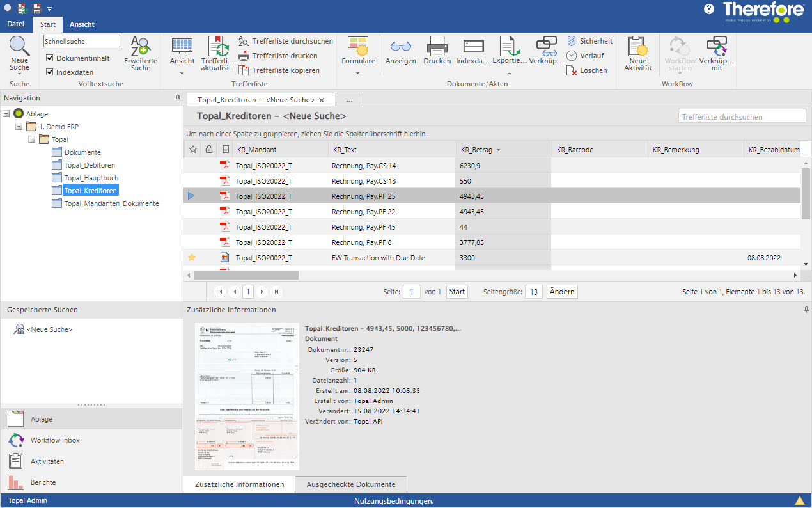Switch to the Ansicht ribbon tab

tap(82, 24)
